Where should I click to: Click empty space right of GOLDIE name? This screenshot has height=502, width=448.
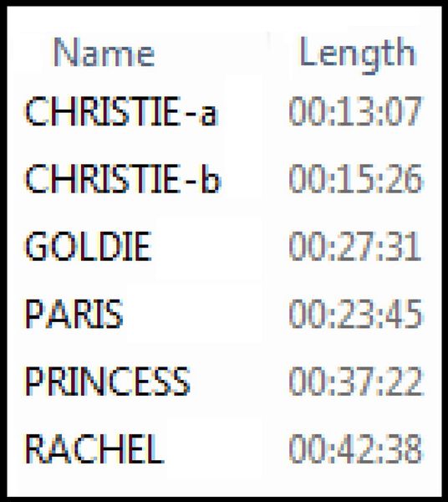208,246
